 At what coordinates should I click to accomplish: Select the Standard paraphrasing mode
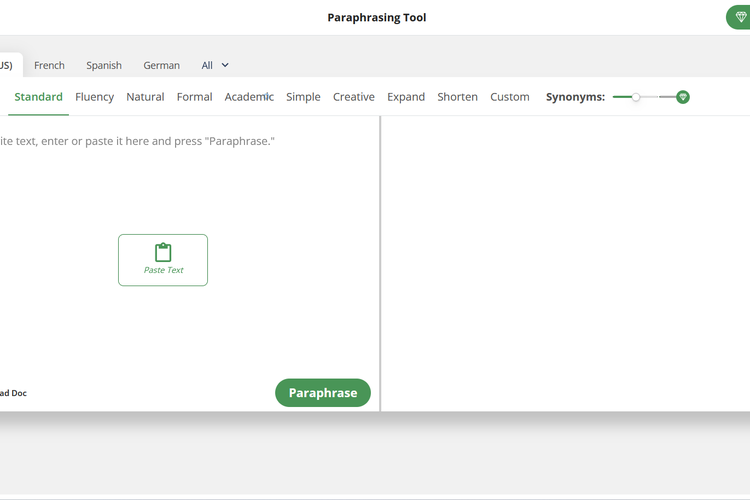pyautogui.click(x=38, y=97)
